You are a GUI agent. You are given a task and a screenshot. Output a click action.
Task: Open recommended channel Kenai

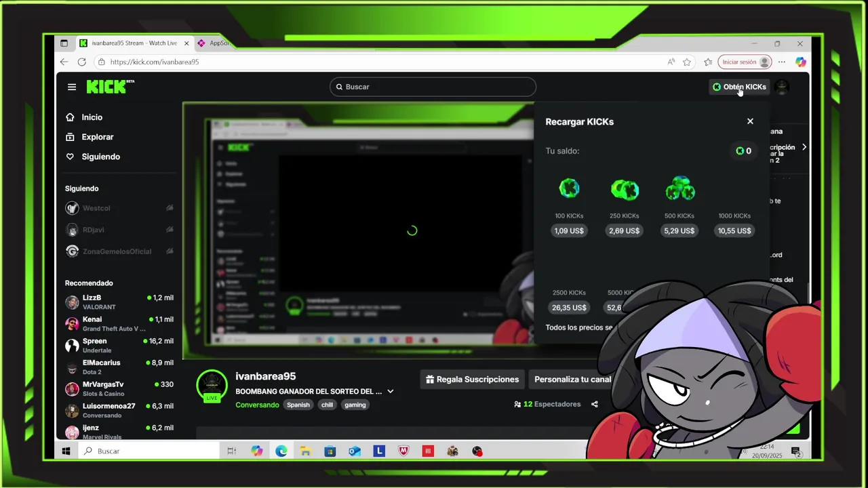pos(119,324)
